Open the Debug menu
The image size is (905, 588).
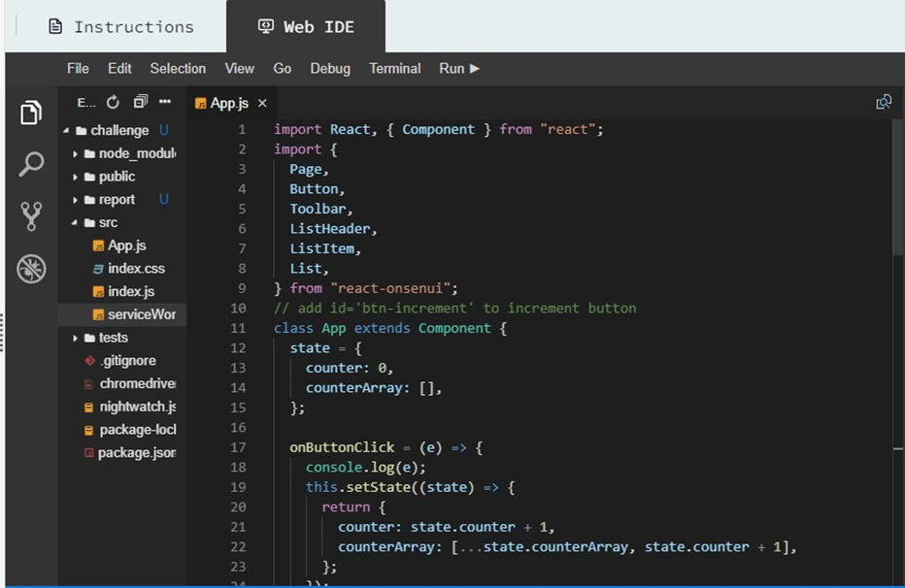point(330,69)
